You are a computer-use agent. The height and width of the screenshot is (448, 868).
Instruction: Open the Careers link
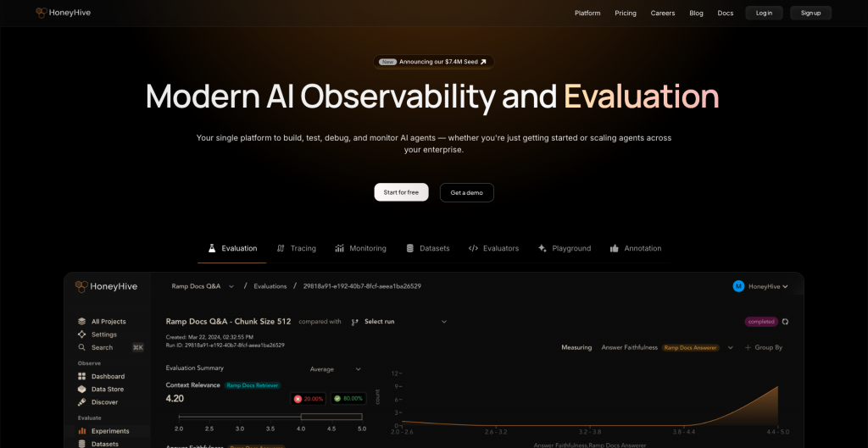663,13
